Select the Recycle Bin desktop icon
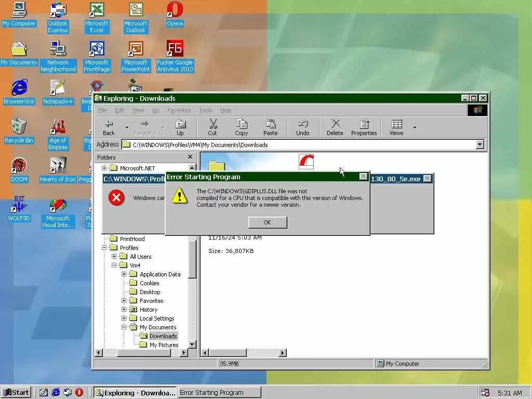This screenshot has width=532, height=399. 19,131
